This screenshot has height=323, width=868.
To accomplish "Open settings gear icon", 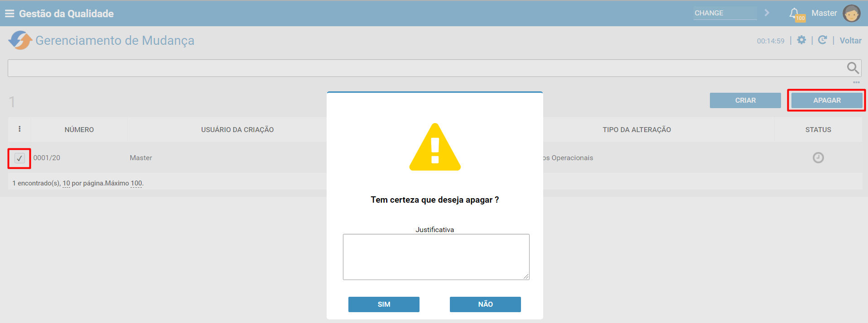I will pos(801,40).
